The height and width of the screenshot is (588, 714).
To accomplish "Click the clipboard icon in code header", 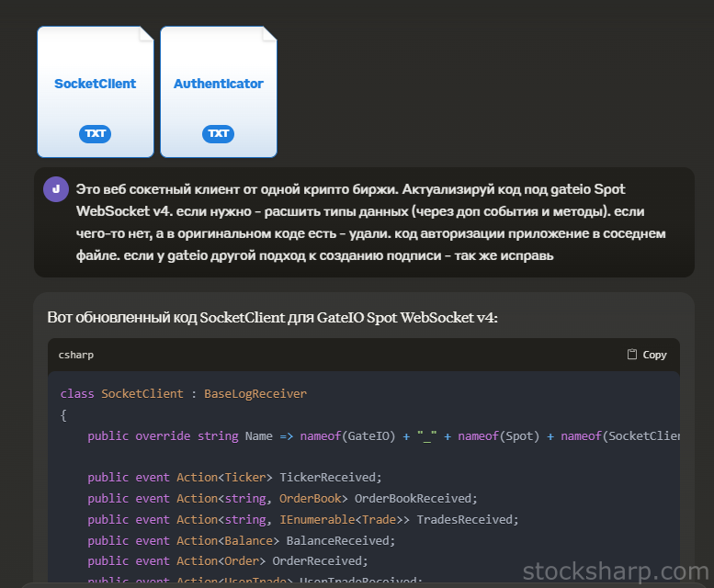I will point(631,355).
